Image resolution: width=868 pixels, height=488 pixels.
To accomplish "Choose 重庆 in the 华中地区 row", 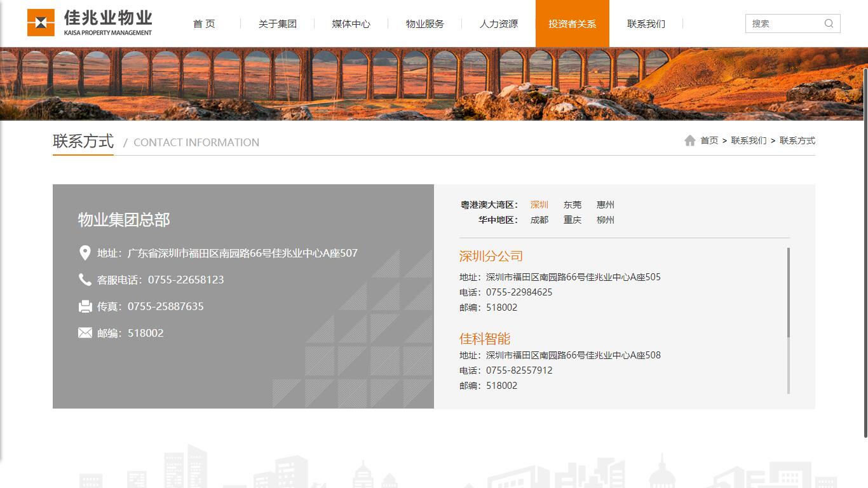I will [x=572, y=220].
